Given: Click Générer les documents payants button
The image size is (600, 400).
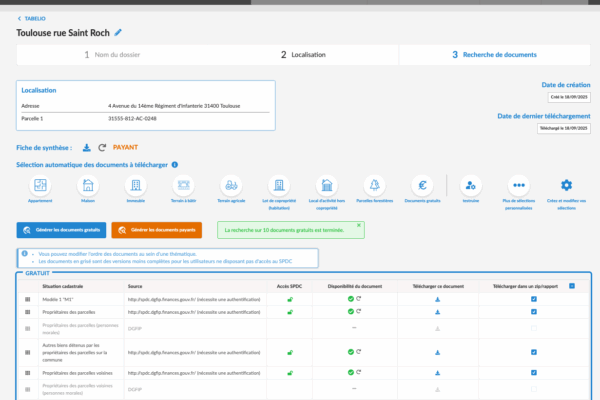Looking at the screenshot, I should [x=156, y=230].
